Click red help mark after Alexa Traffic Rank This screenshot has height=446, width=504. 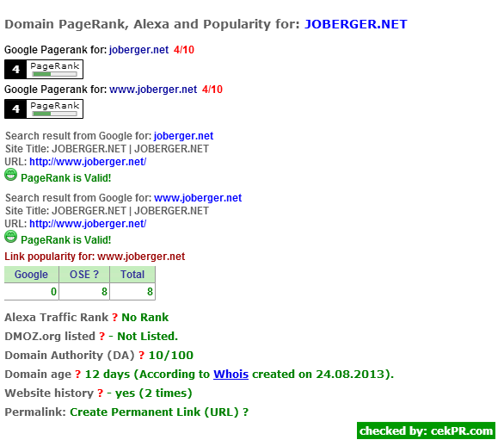tap(114, 318)
